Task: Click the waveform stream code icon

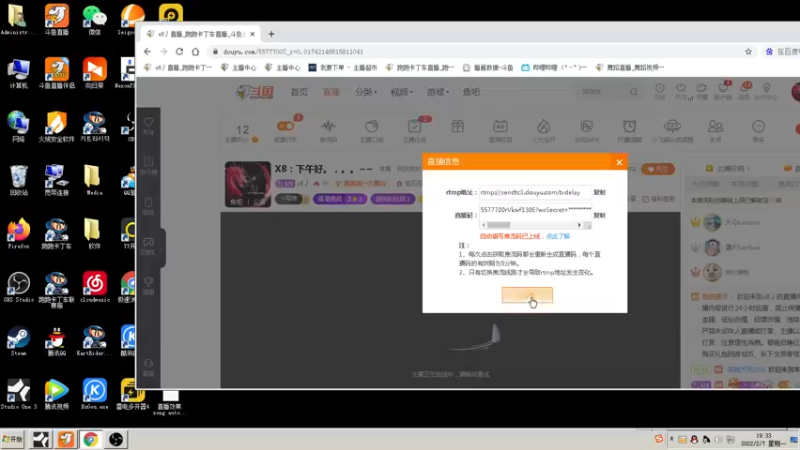Action: pos(328,126)
